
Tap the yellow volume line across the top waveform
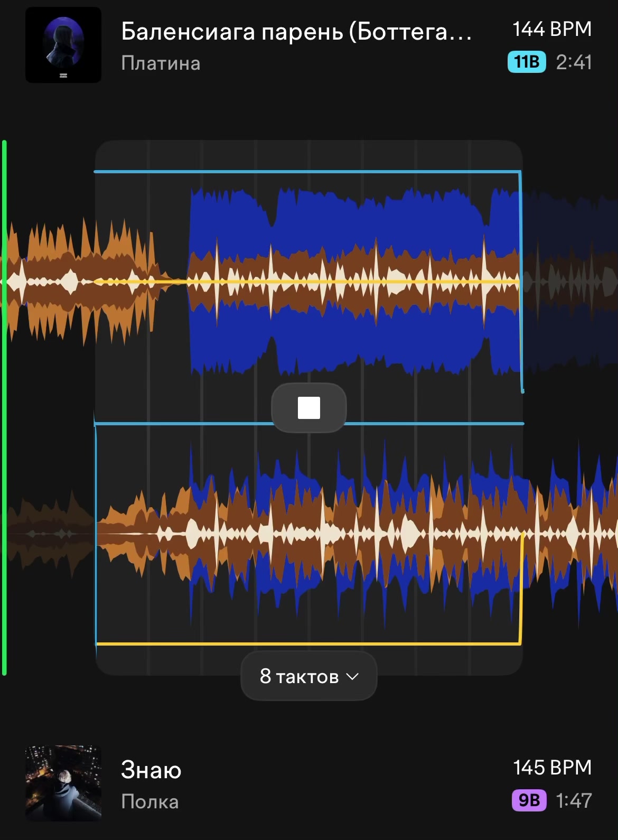click(306, 282)
